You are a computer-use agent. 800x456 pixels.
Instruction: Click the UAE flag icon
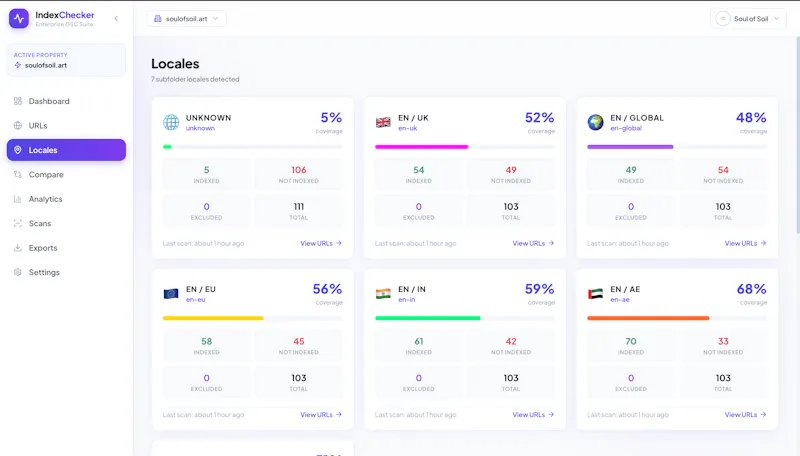(x=595, y=294)
